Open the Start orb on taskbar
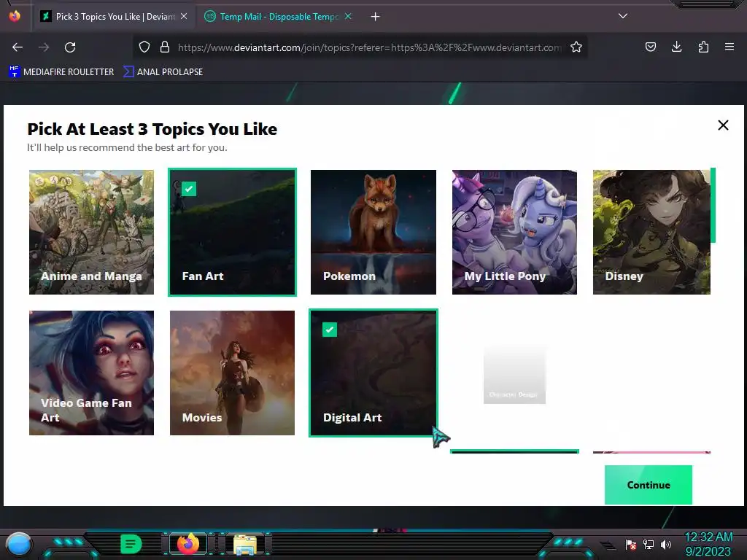The image size is (747, 560). 18,544
